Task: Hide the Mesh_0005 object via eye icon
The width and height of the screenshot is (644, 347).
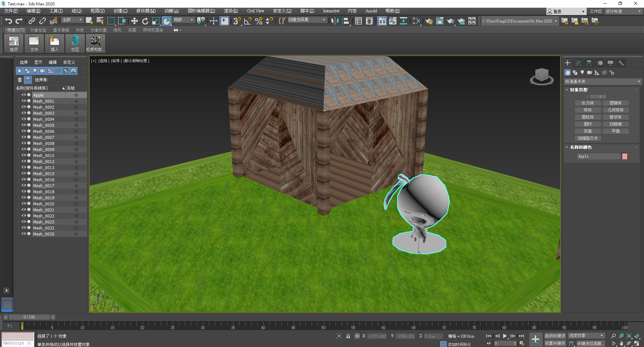Action: [x=23, y=125]
